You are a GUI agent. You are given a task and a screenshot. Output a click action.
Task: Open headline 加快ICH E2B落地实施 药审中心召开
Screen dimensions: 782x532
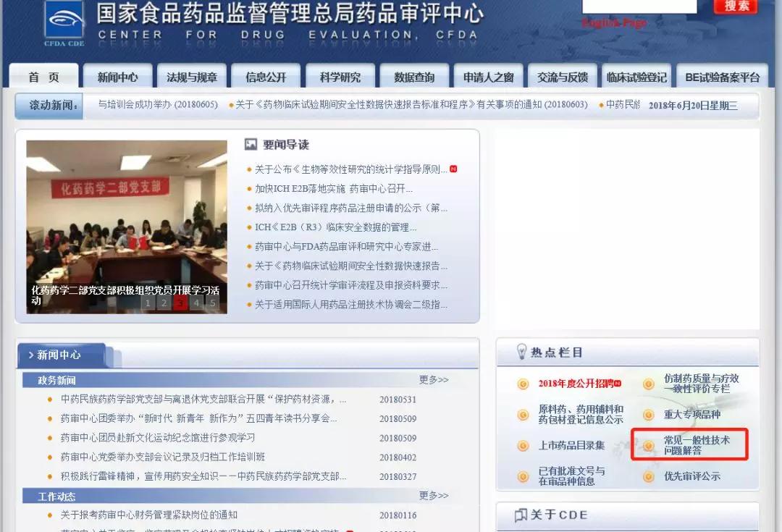pos(334,188)
